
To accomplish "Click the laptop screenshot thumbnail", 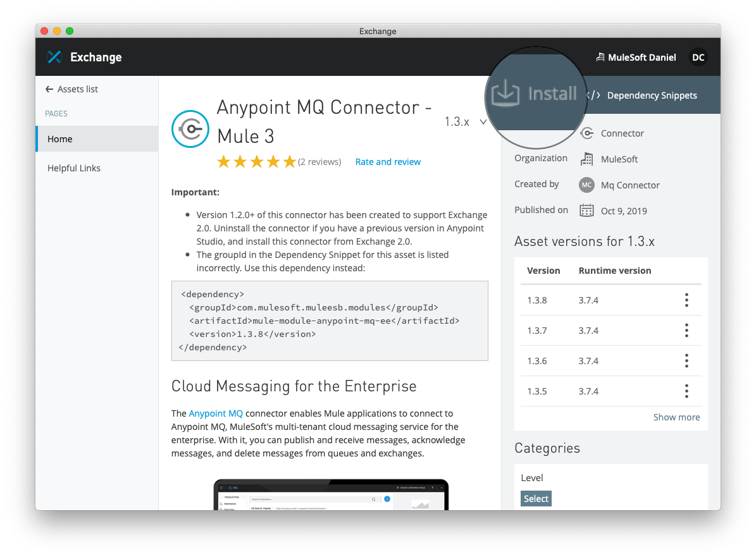I will pyautogui.click(x=330, y=495).
